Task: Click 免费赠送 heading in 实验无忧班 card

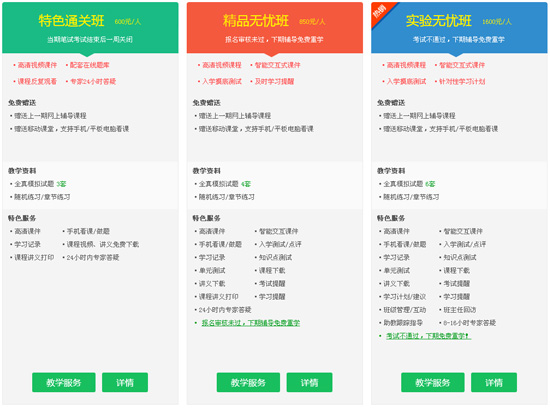Action: [x=391, y=103]
